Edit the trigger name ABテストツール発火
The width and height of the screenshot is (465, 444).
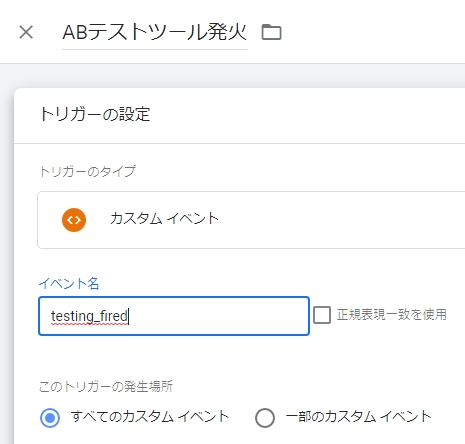[x=155, y=33]
